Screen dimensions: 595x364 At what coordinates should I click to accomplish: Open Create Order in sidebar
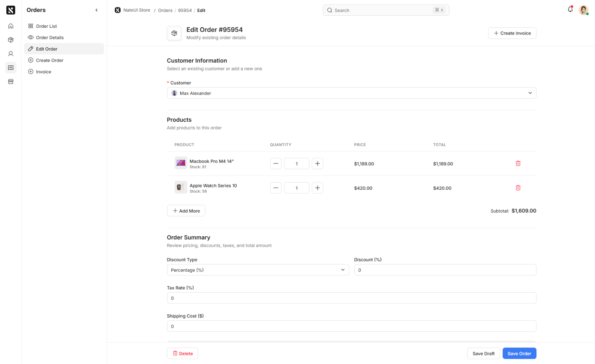[x=64, y=60]
